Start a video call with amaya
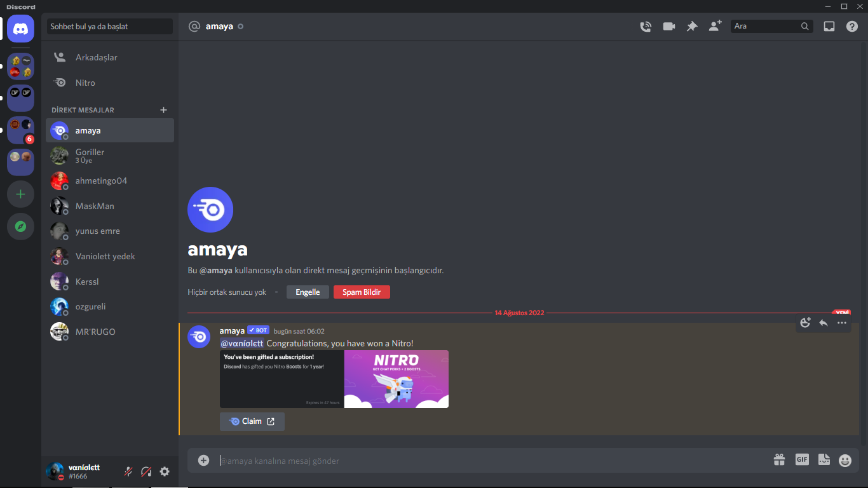 click(669, 27)
